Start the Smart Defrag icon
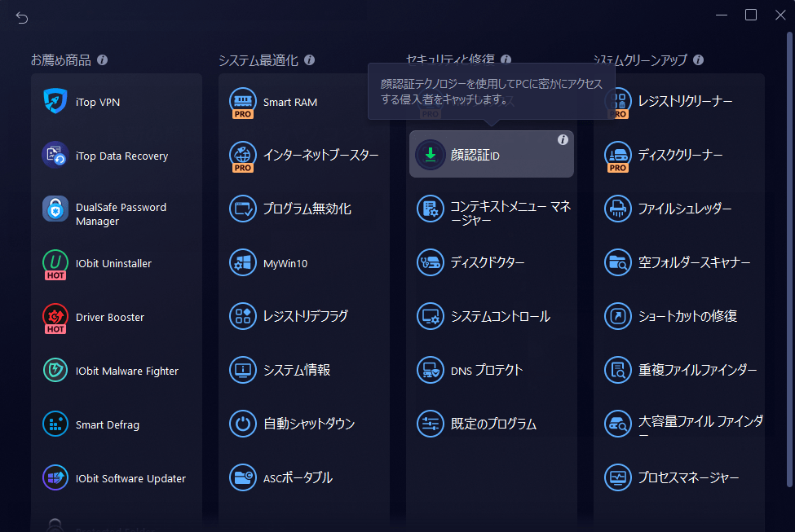This screenshot has width=795, height=532. (x=55, y=424)
